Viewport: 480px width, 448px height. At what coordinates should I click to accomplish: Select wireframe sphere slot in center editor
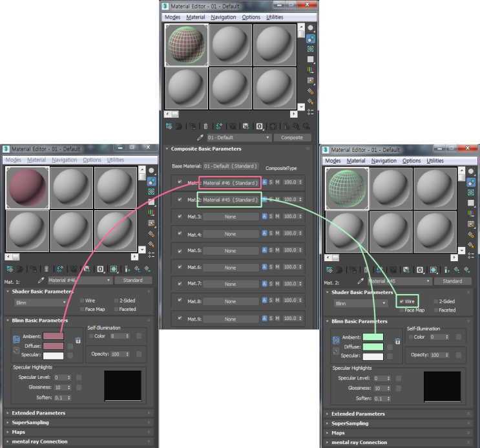187,45
